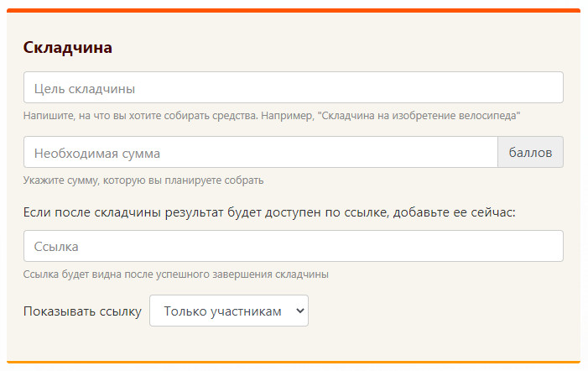
Task: Click the example phrase 'Складчина на изобретение велосипеда'
Action: (x=419, y=116)
